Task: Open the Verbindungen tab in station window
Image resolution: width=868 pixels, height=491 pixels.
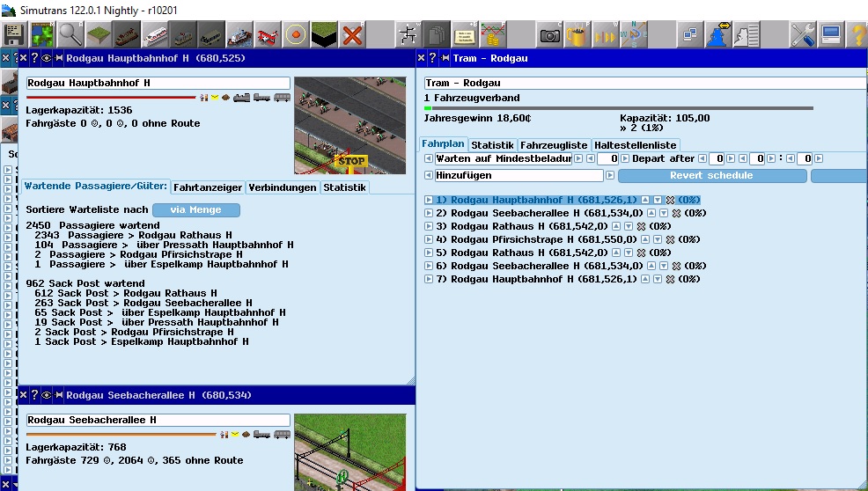Action: tap(282, 187)
